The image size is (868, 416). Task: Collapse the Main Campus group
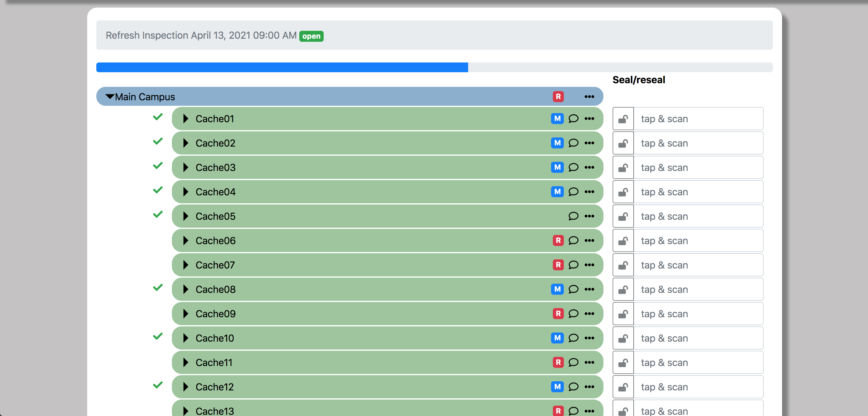[x=110, y=97]
